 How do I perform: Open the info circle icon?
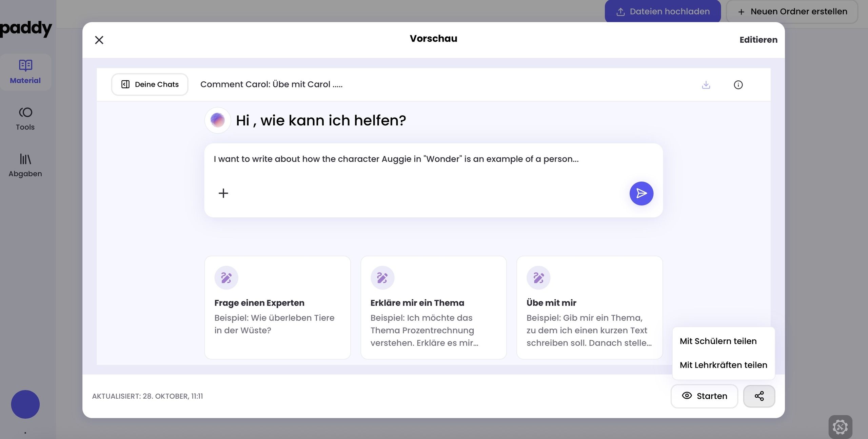(x=738, y=85)
